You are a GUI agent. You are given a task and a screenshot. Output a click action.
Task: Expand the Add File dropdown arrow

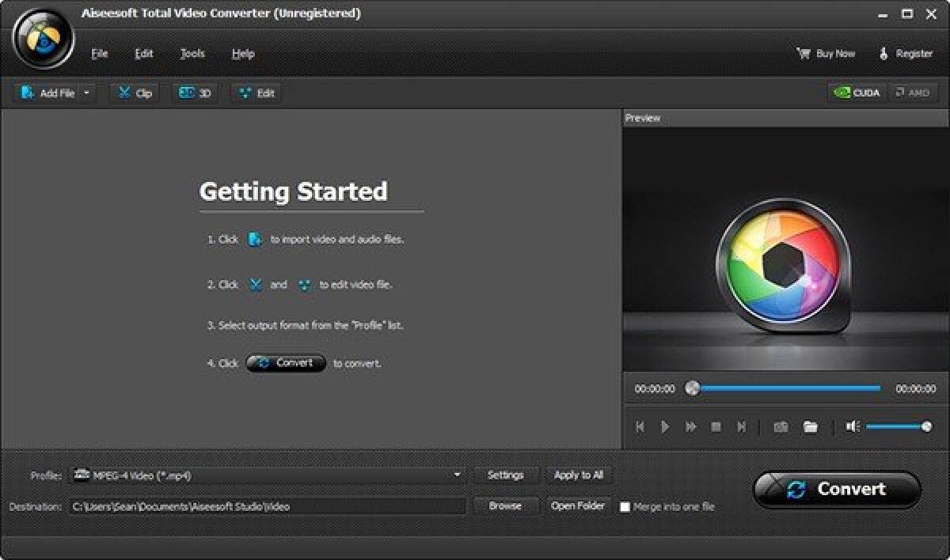tap(85, 93)
